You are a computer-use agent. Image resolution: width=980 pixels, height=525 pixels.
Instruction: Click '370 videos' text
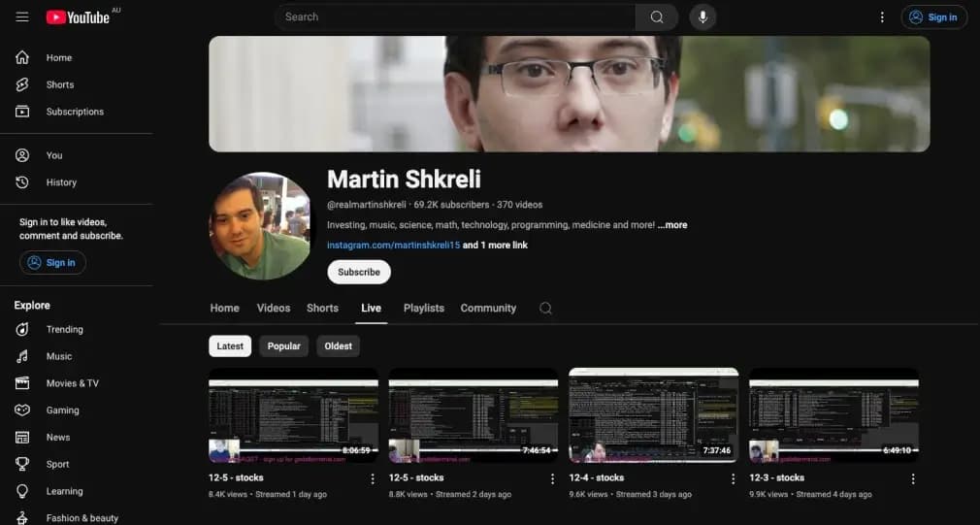[519, 205]
